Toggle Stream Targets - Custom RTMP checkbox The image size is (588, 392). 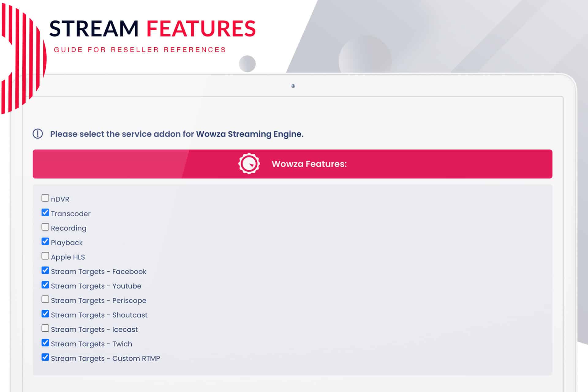coord(45,357)
